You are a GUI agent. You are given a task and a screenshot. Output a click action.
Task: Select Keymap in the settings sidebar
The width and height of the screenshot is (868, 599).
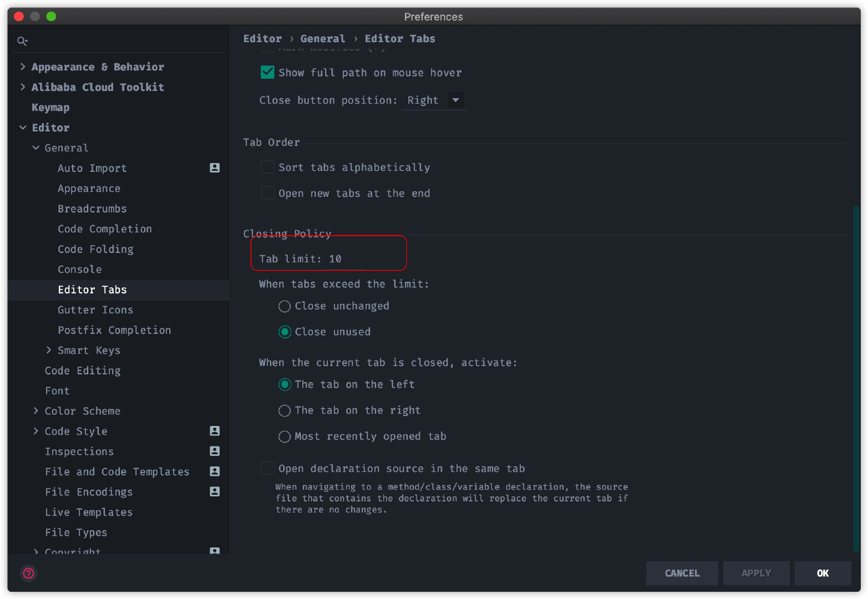pyautogui.click(x=50, y=107)
